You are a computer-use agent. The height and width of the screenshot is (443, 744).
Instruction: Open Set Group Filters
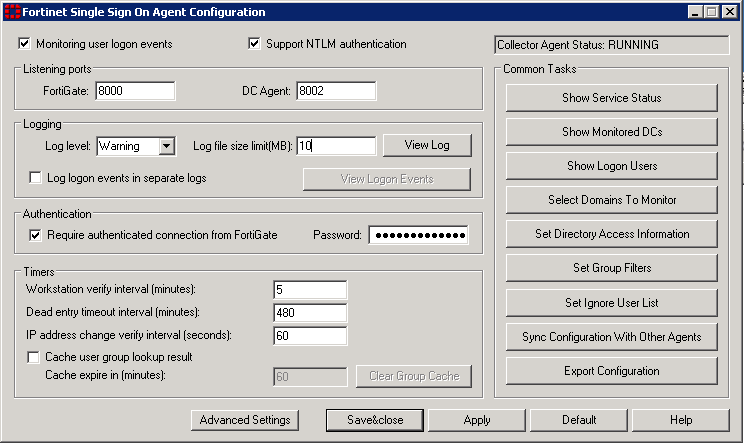(x=612, y=268)
